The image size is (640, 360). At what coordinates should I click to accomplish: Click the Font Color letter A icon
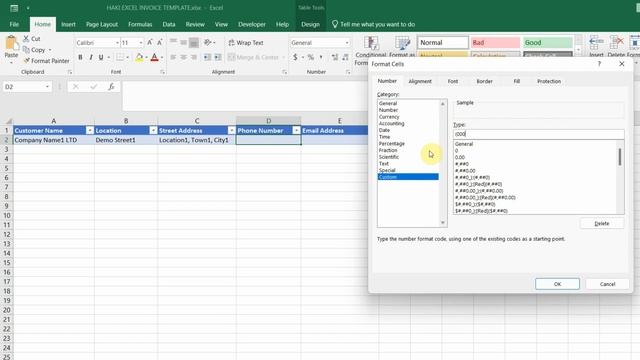point(154,57)
